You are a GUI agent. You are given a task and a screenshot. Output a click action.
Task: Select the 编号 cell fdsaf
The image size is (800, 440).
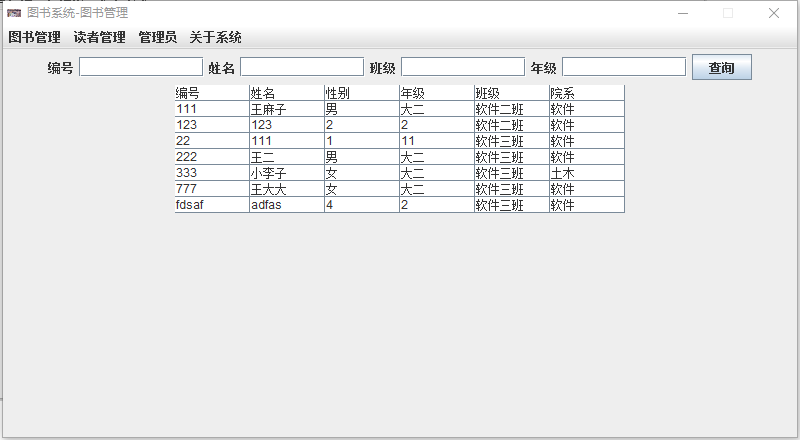(x=212, y=205)
